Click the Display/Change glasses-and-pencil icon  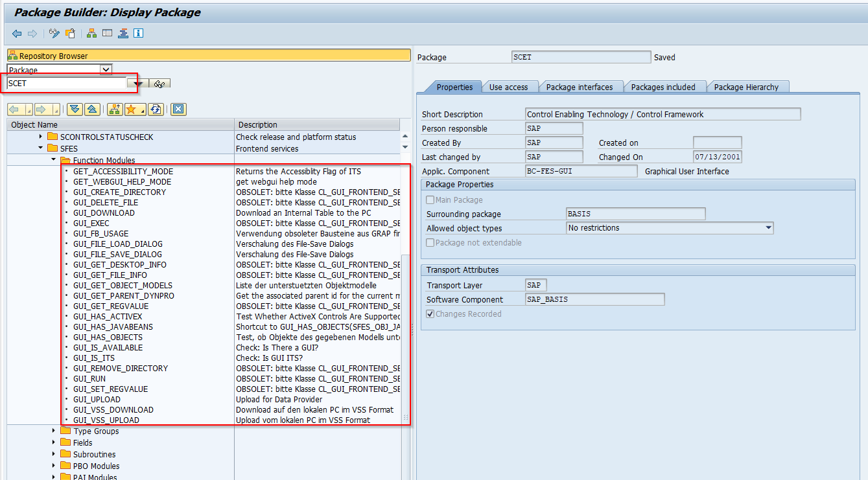[54, 34]
